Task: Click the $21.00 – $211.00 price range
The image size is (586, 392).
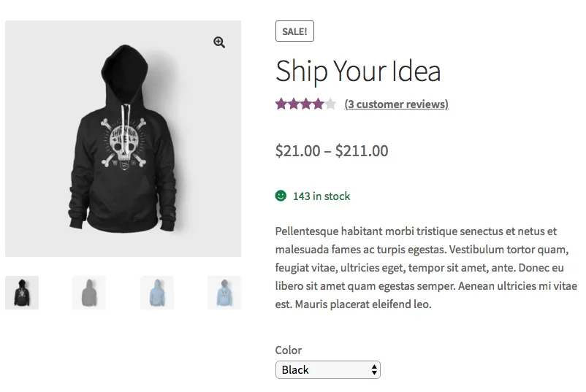Action: point(332,151)
